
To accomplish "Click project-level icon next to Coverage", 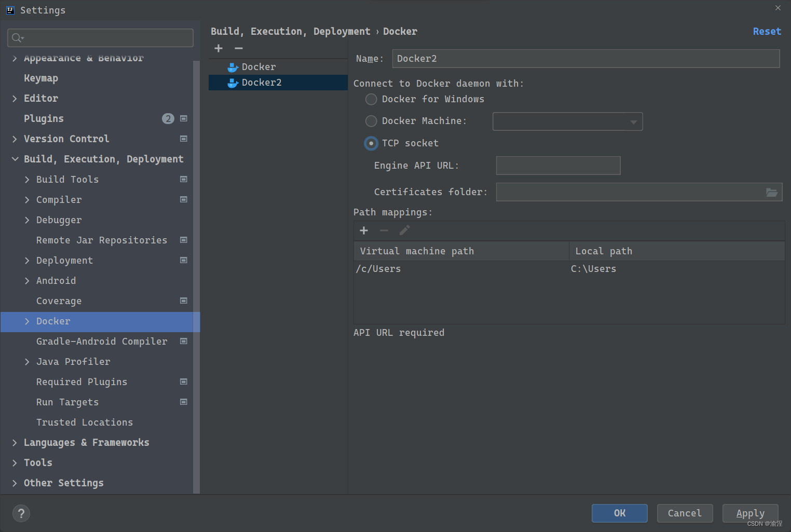I will (x=183, y=301).
